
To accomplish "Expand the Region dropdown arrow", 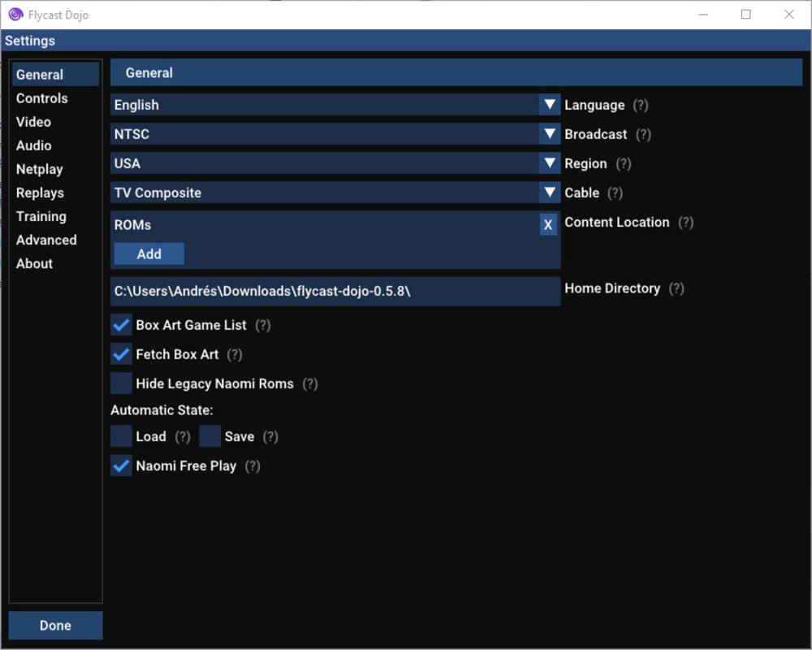I will pyautogui.click(x=550, y=163).
